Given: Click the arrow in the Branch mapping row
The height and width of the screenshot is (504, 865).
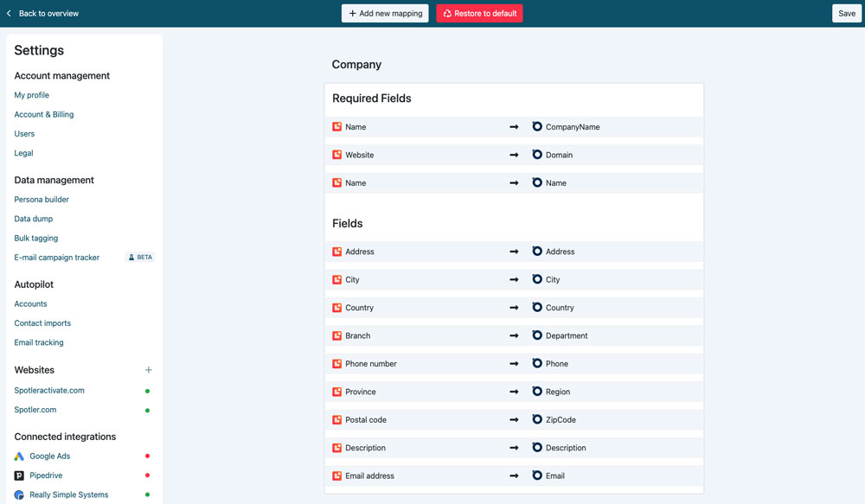Looking at the screenshot, I should click(x=514, y=335).
